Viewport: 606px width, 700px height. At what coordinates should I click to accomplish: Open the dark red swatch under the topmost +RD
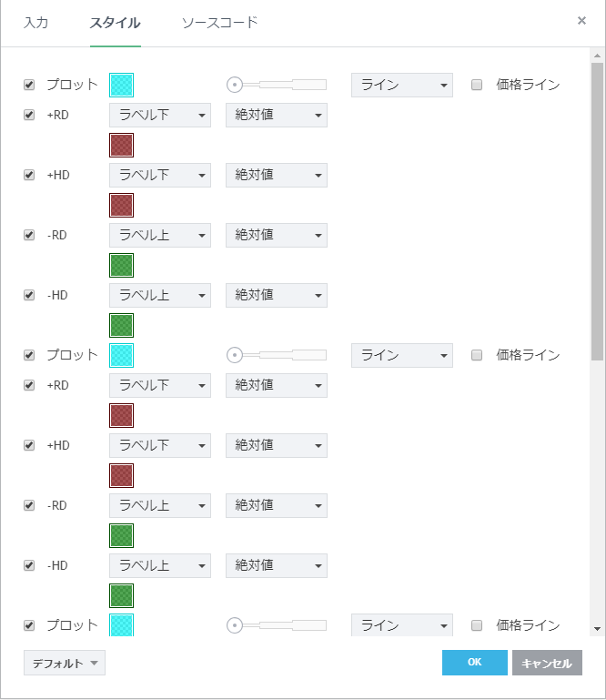[x=122, y=145]
